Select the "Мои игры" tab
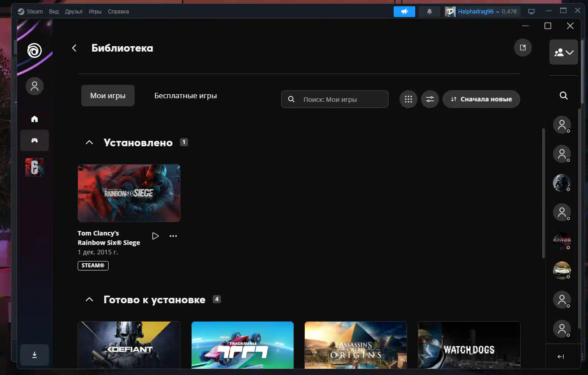 tap(108, 96)
